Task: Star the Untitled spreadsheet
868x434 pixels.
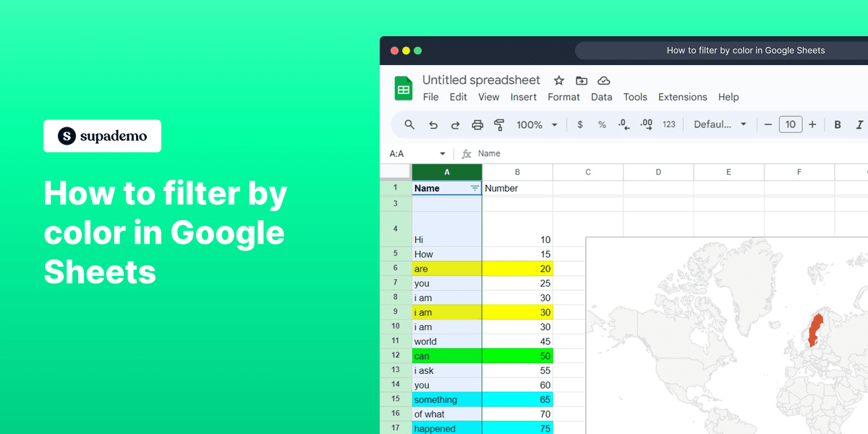Action: [558, 80]
